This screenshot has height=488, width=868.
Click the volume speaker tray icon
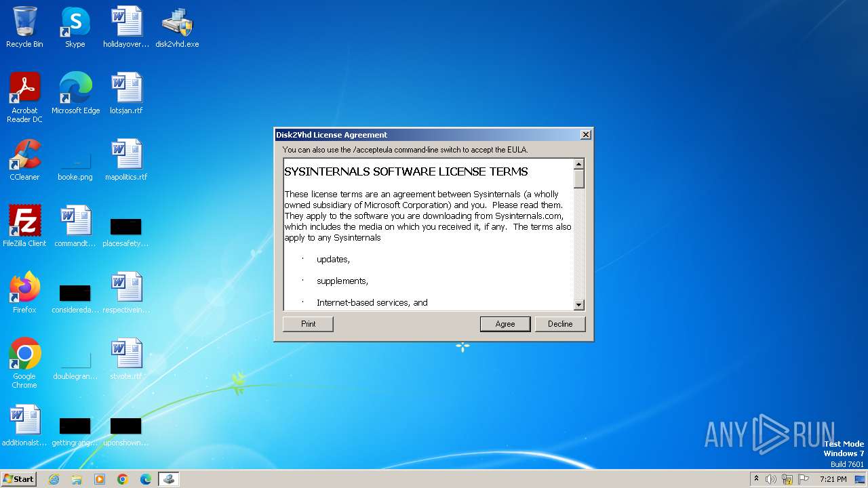click(x=771, y=479)
